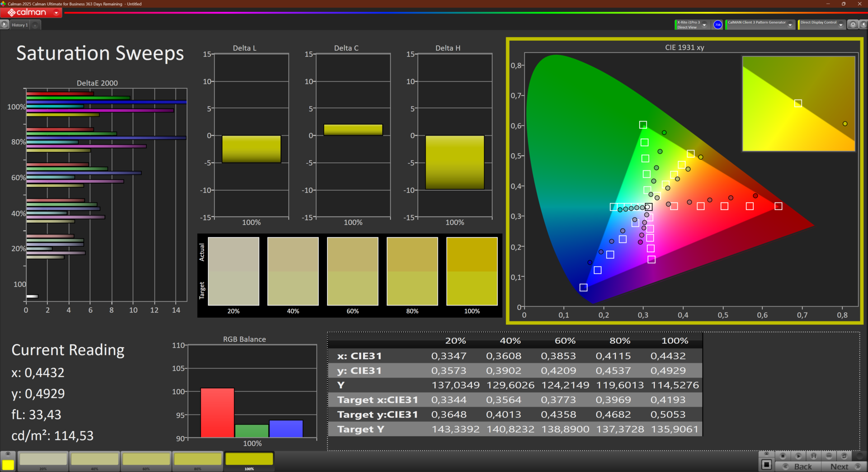Image resolution: width=868 pixels, height=472 pixels.
Task: Go Back to the previous workflow page
Action: pyautogui.click(x=798, y=467)
